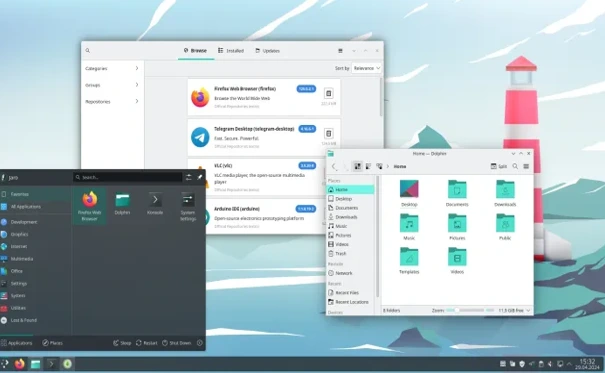
Task: Expand Categories in the software manager sidebar
Action: (112, 68)
